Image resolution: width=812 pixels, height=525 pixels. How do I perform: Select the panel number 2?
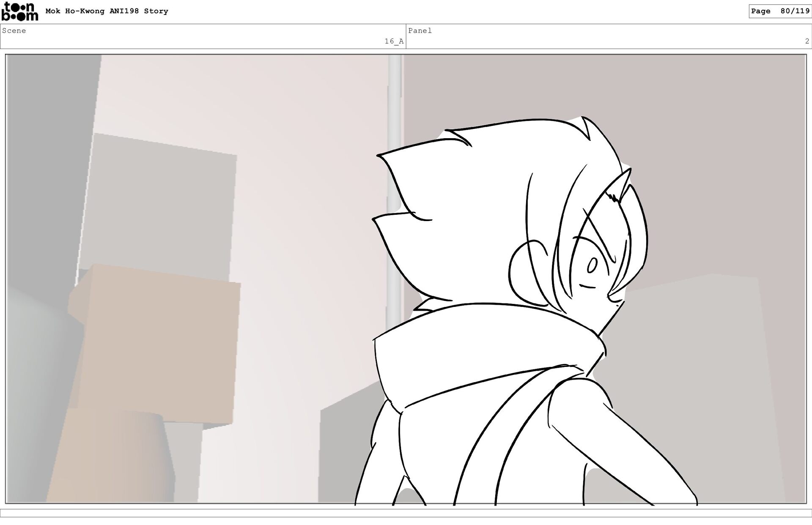tap(807, 41)
